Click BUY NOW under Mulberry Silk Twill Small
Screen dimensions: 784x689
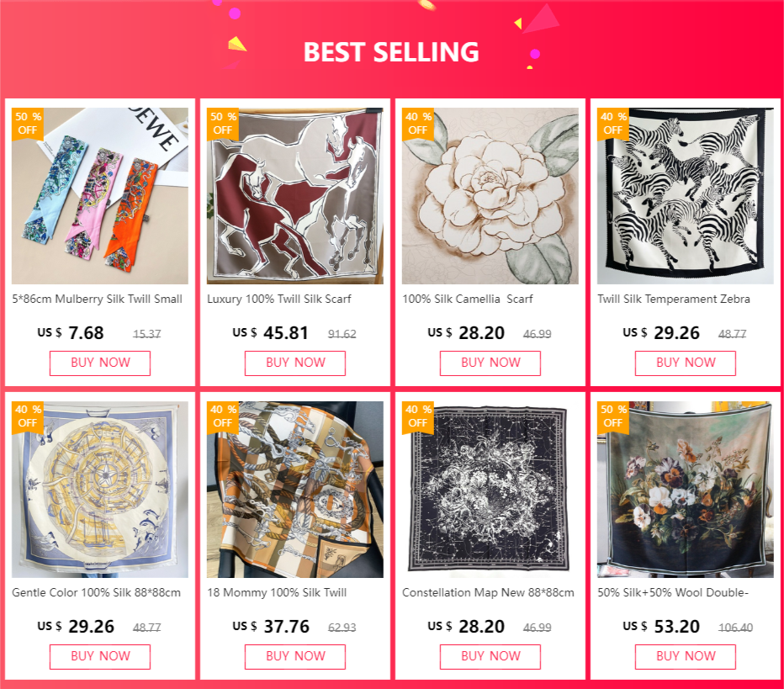100,363
